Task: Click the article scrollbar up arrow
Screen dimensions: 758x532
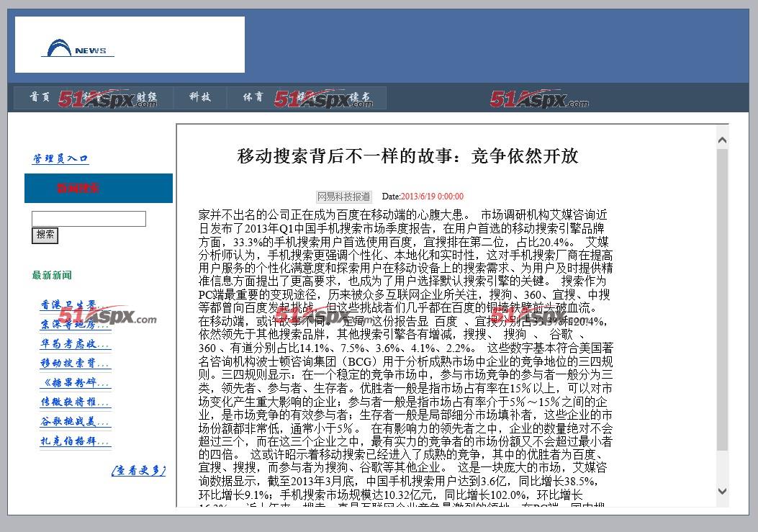Action: pos(722,140)
